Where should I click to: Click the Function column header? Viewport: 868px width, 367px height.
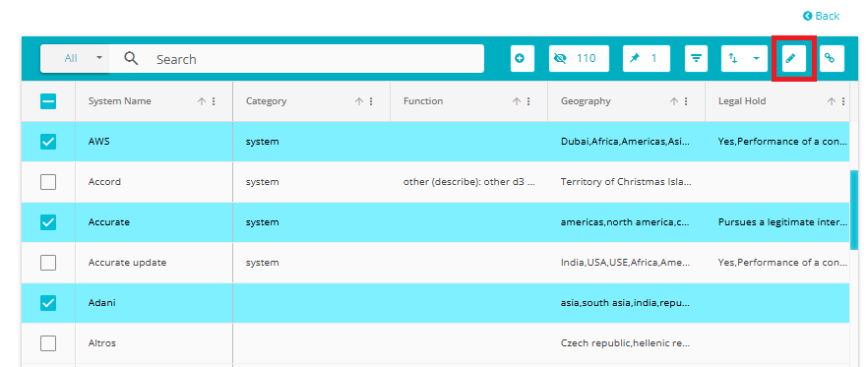(x=423, y=101)
